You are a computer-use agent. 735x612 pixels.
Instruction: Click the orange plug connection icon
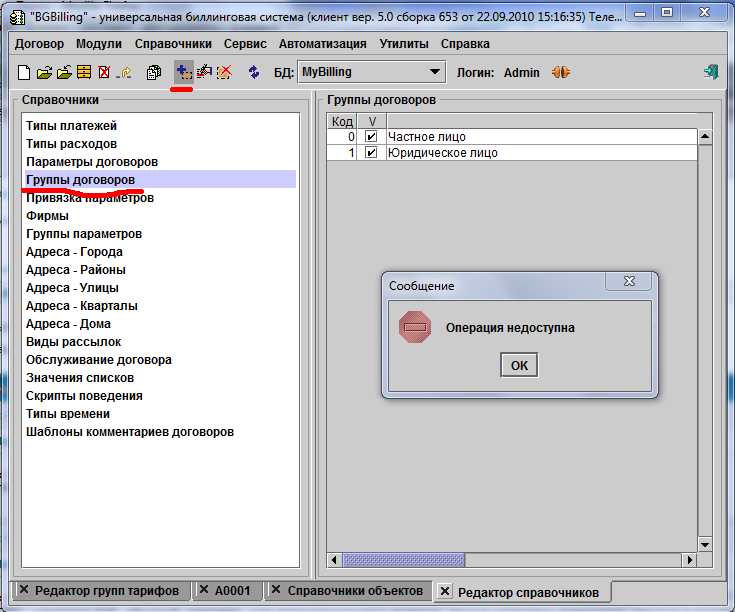click(561, 72)
